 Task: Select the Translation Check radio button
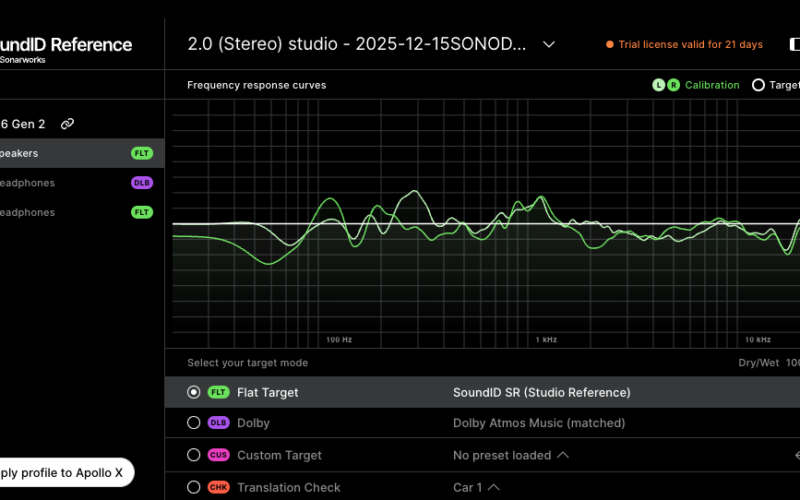click(x=193, y=487)
